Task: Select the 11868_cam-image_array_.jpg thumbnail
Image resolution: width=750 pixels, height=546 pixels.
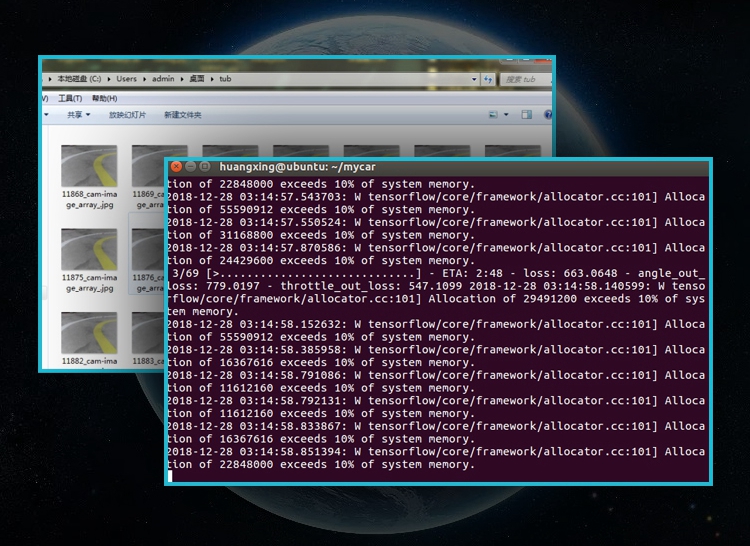Action: pos(89,166)
